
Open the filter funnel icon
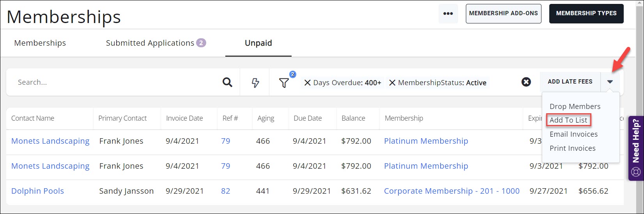pos(284,83)
